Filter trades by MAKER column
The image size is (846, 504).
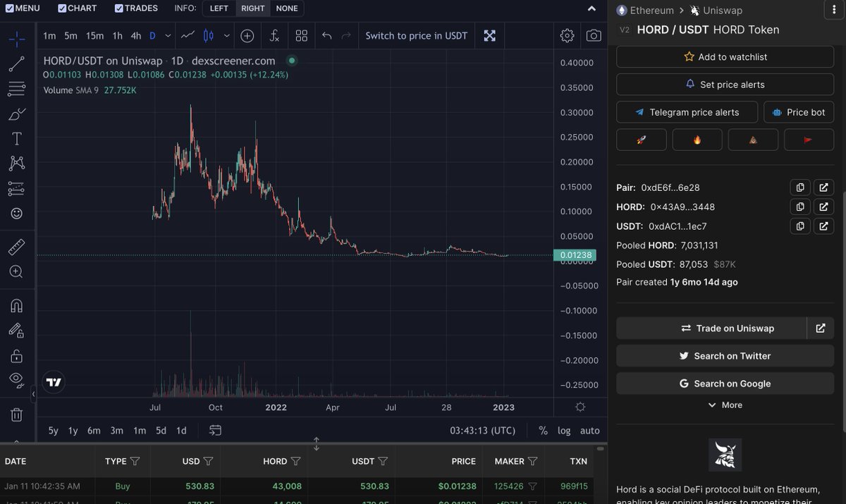[532, 461]
